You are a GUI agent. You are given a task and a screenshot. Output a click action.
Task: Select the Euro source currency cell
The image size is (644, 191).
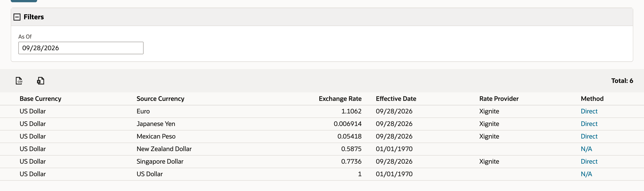coord(143,111)
